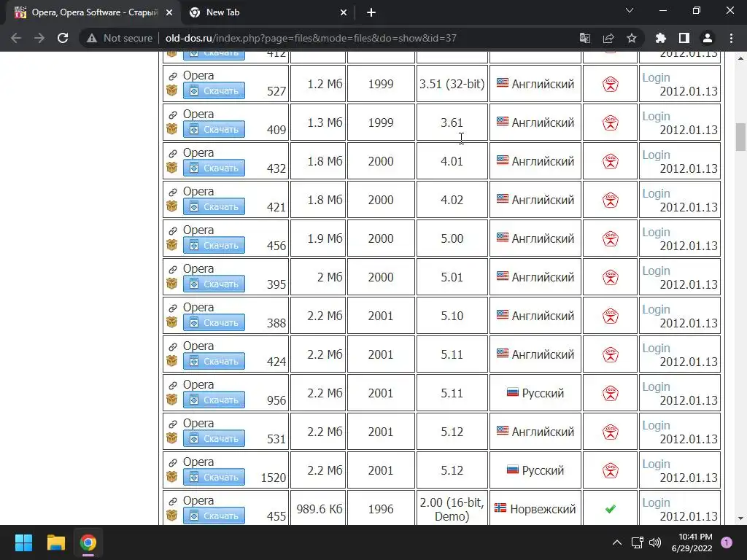
Task: Download the Russian Opera 5.11
Action: 214,400
